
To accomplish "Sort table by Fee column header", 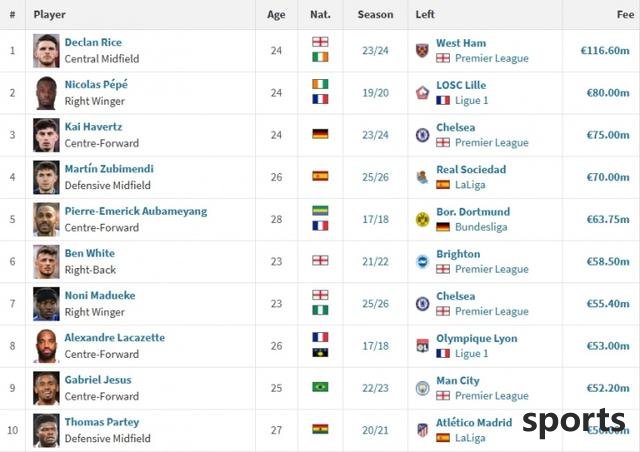I will (625, 14).
